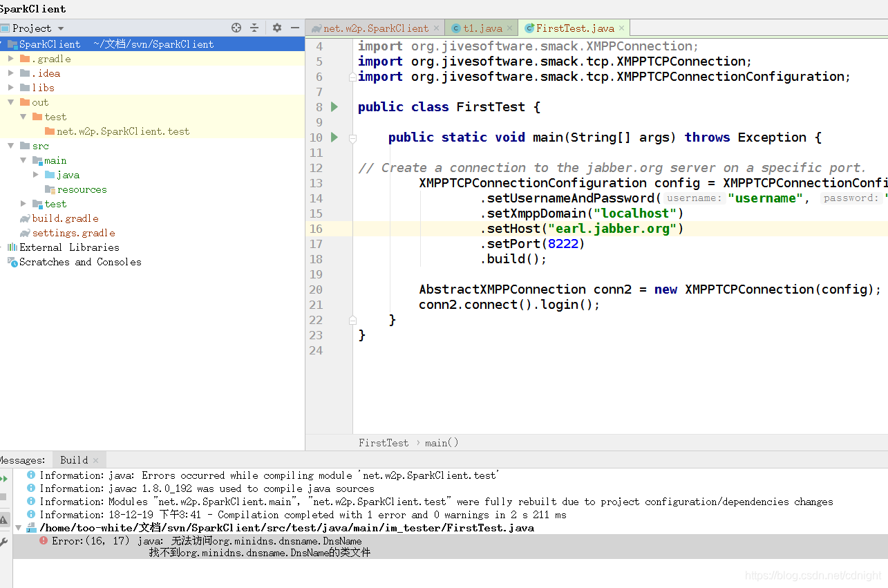The width and height of the screenshot is (888, 588).
Task: Expand the .idea folder
Action: (11, 73)
